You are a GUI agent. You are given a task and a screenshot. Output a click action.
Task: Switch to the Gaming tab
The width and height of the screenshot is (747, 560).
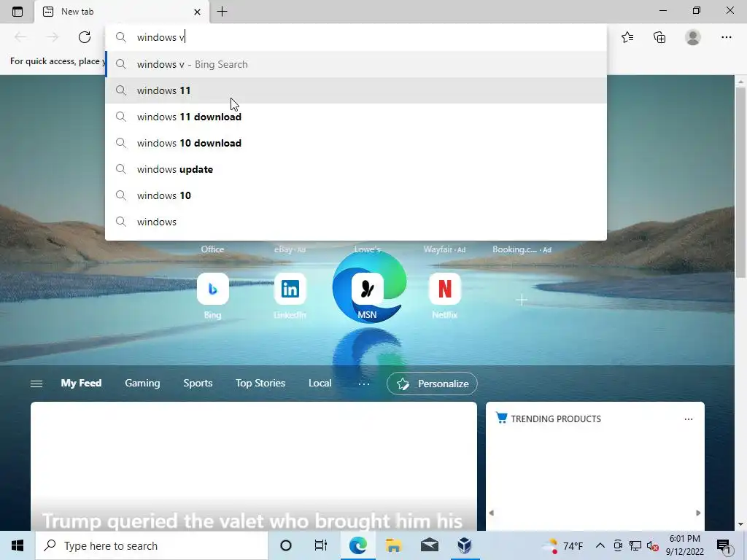point(142,384)
